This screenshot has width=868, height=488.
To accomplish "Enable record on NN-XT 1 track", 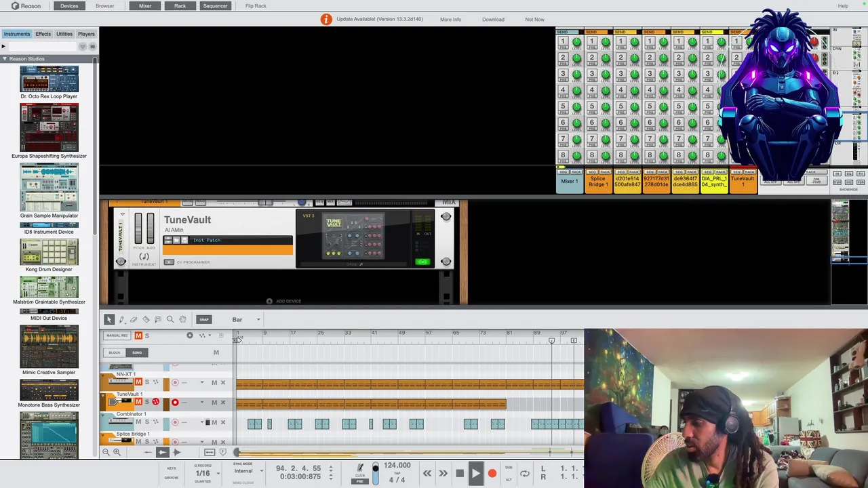I will [175, 383].
